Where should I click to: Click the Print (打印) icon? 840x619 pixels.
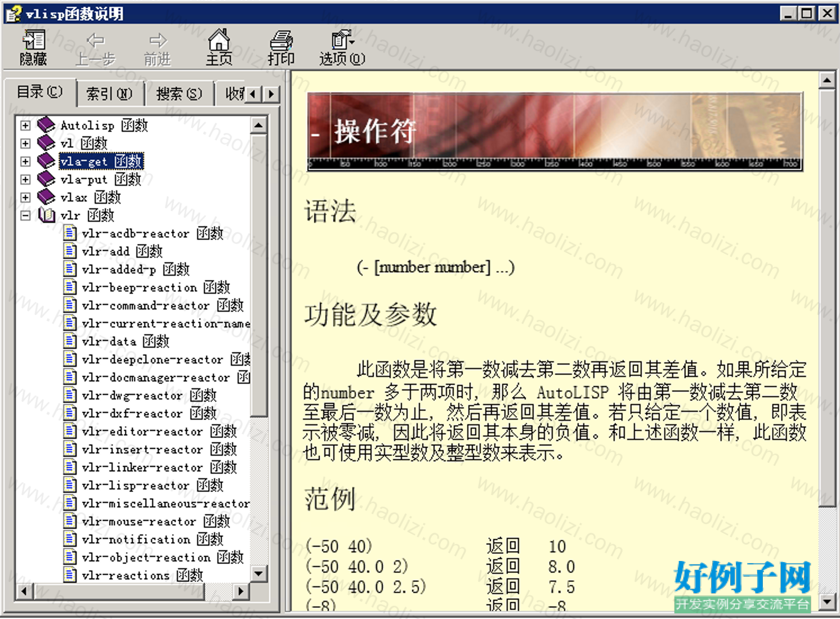coord(281,40)
